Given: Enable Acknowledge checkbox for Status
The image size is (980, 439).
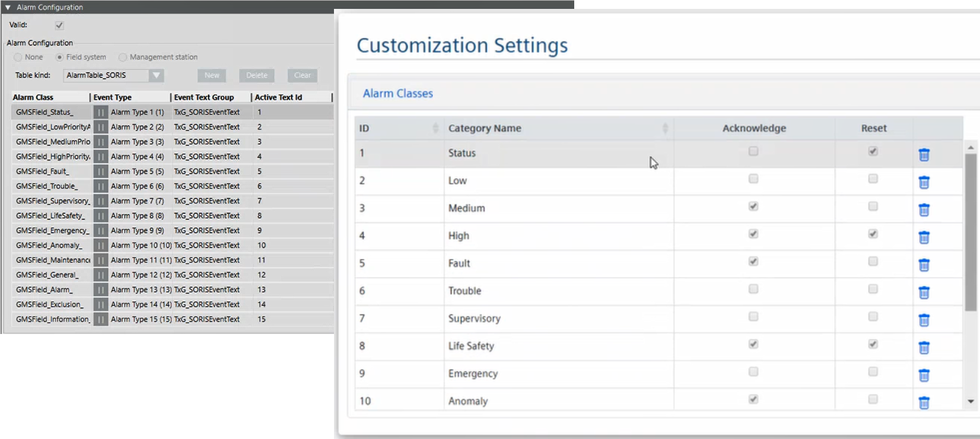Looking at the screenshot, I should click(753, 151).
